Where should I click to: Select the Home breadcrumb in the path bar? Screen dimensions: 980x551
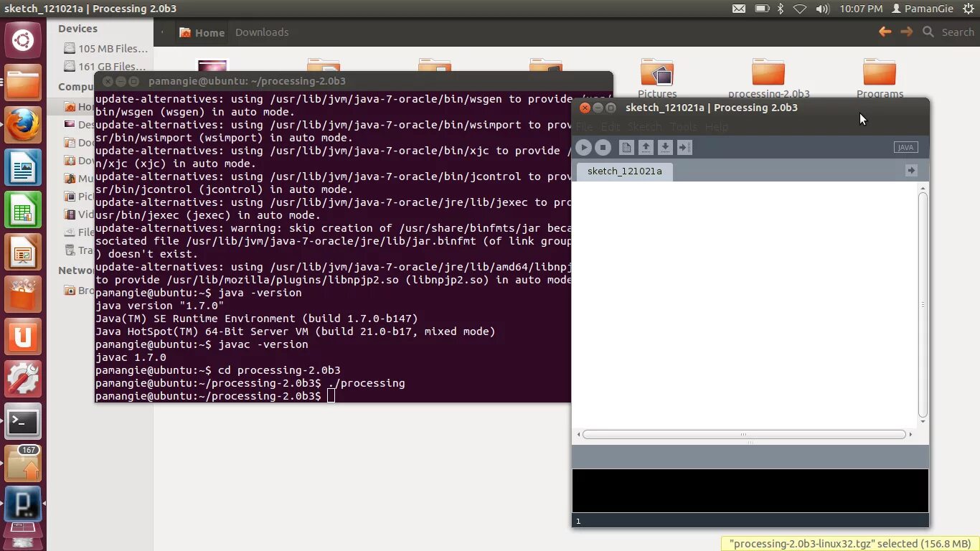point(202,32)
